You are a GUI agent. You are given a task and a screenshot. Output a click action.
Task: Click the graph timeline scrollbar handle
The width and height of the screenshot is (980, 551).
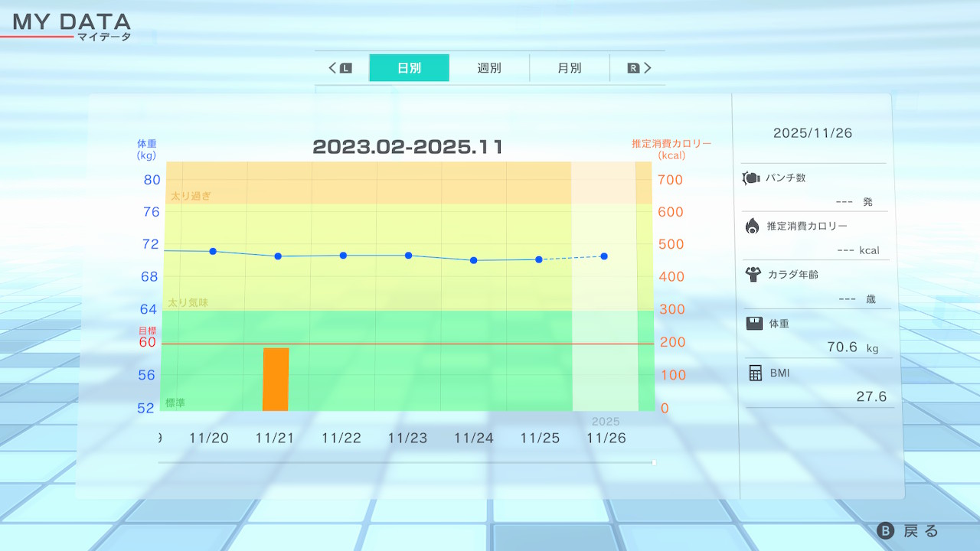point(653,462)
